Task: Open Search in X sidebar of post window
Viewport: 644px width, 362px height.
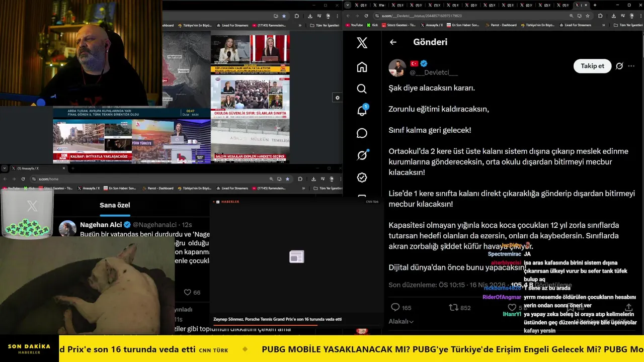Action: coord(362,89)
